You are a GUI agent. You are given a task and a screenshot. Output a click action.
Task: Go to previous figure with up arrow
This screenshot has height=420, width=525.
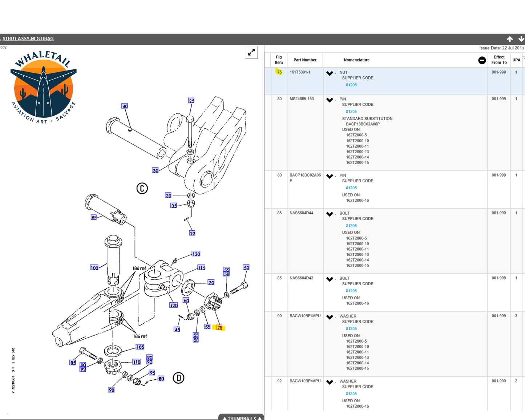tap(510, 39)
